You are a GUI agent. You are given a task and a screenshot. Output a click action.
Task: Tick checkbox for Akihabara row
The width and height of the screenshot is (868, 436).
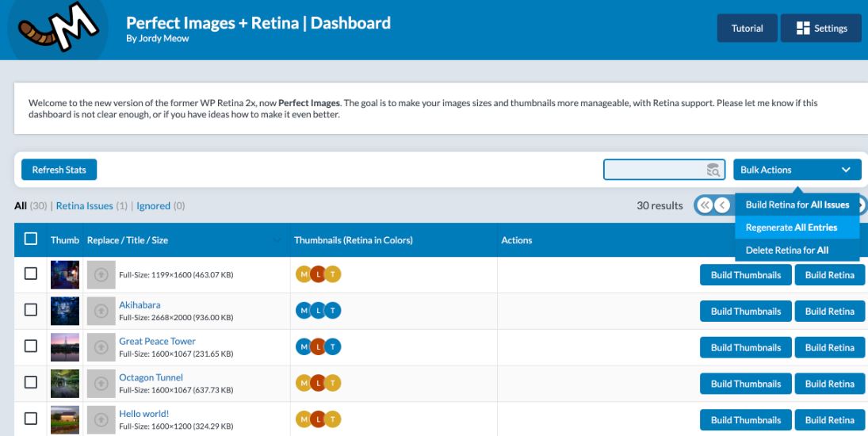(x=31, y=310)
